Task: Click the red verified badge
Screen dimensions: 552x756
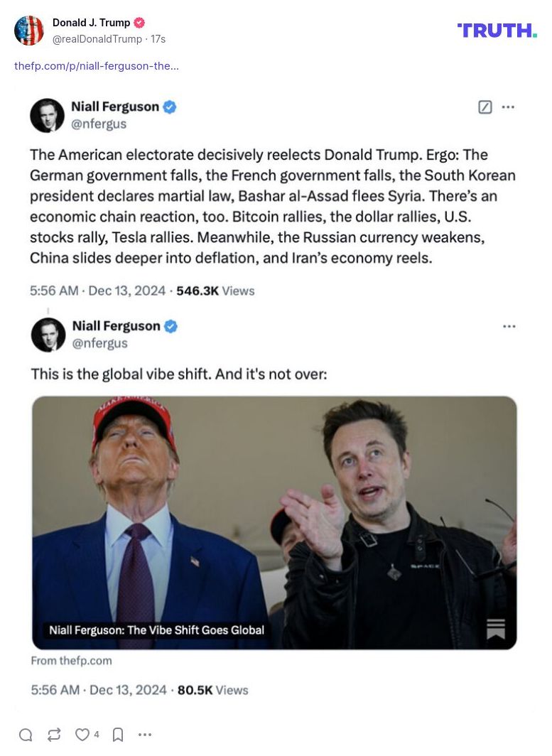Action: 139,23
